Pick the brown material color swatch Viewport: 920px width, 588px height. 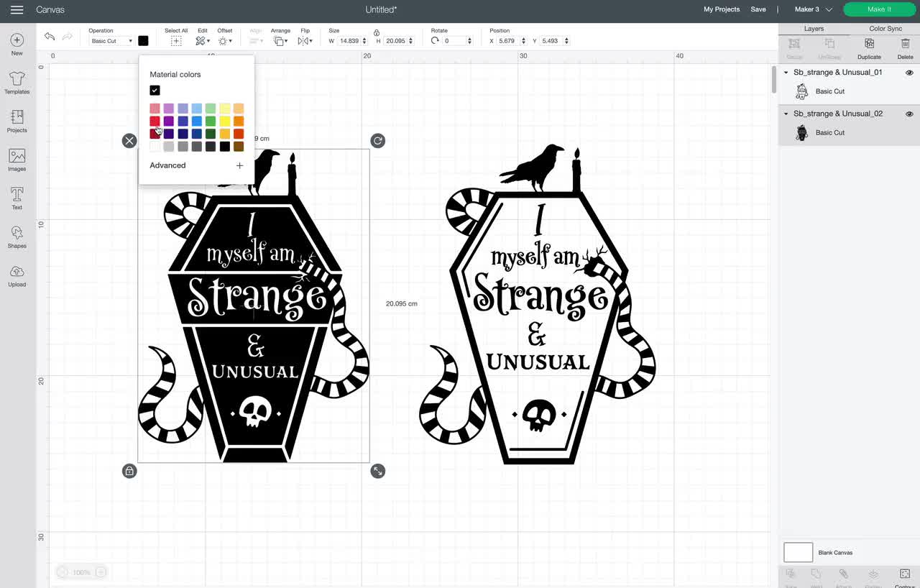[238, 147]
